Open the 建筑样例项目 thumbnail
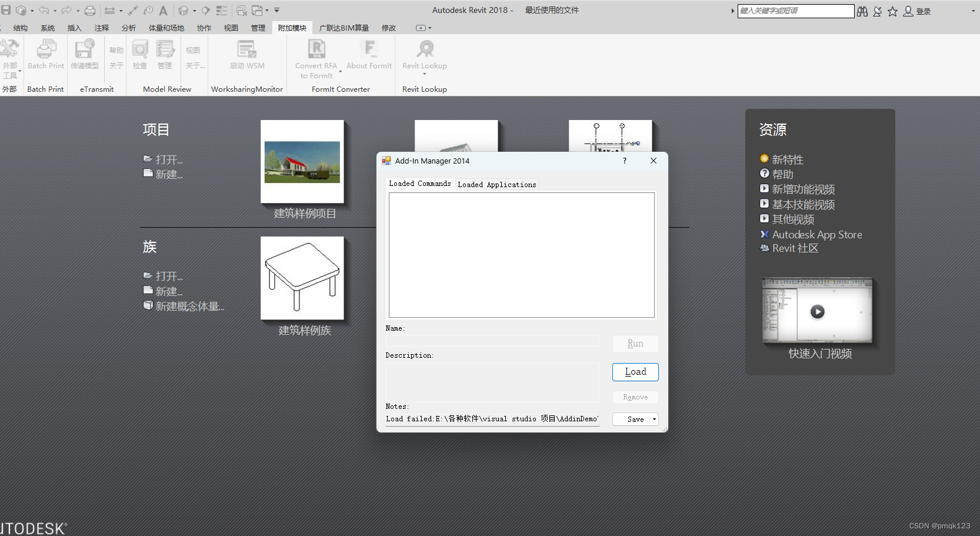Image resolution: width=980 pixels, height=536 pixels. pyautogui.click(x=302, y=162)
